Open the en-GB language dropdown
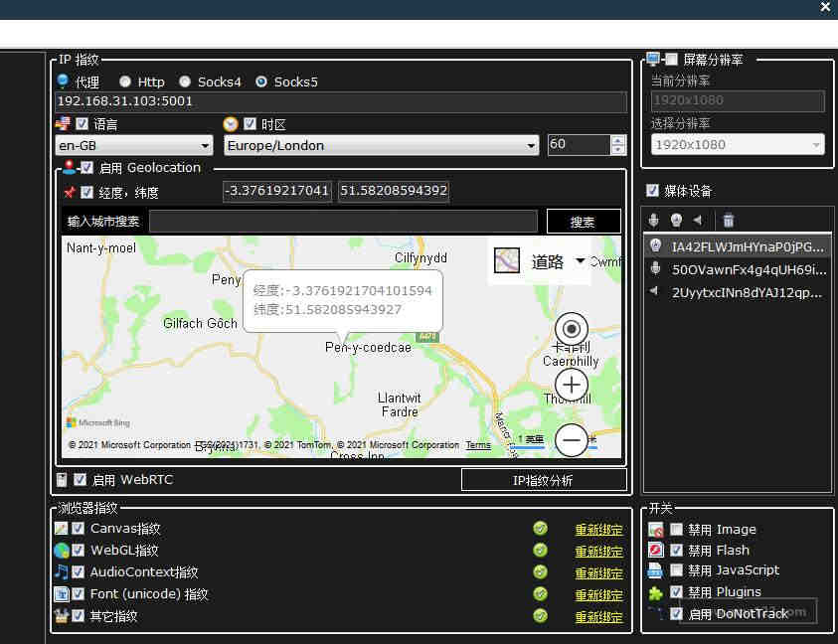Viewport: 838px width, 644px height. 134,145
